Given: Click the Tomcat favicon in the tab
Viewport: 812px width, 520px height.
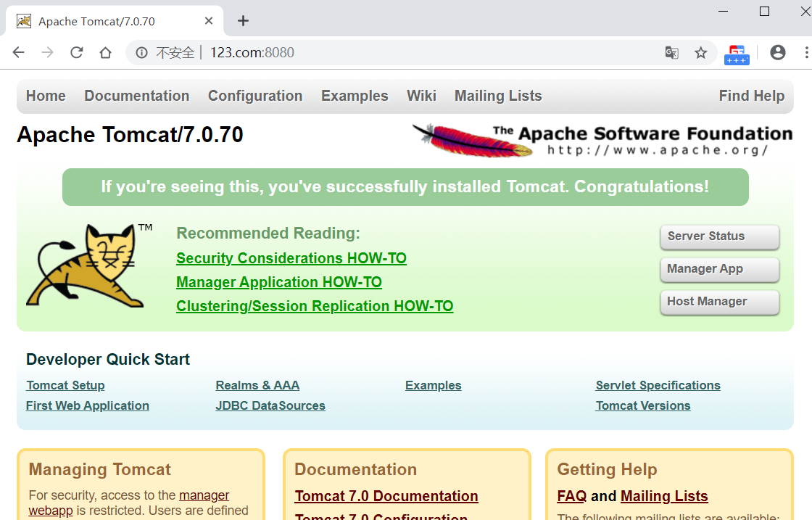Looking at the screenshot, I should coord(24,21).
